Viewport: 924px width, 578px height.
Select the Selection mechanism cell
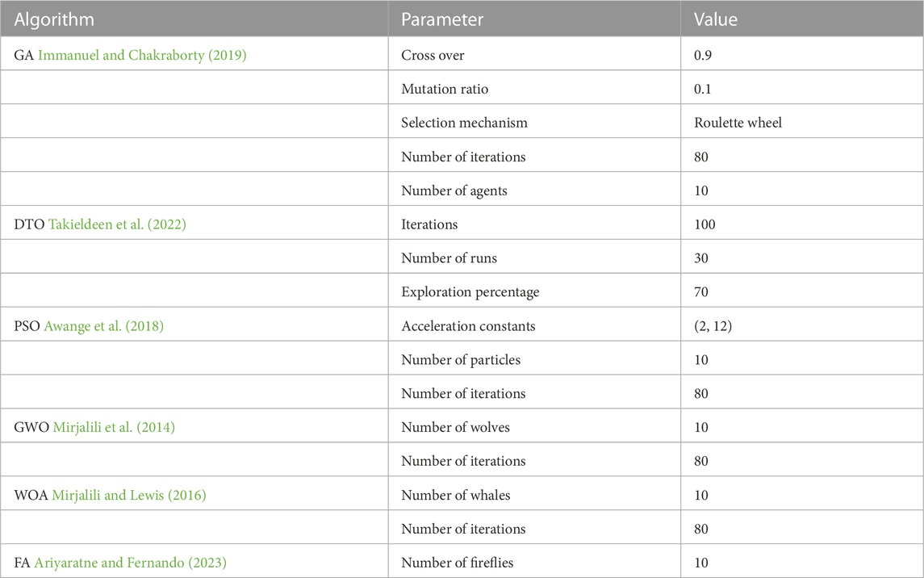(534, 121)
